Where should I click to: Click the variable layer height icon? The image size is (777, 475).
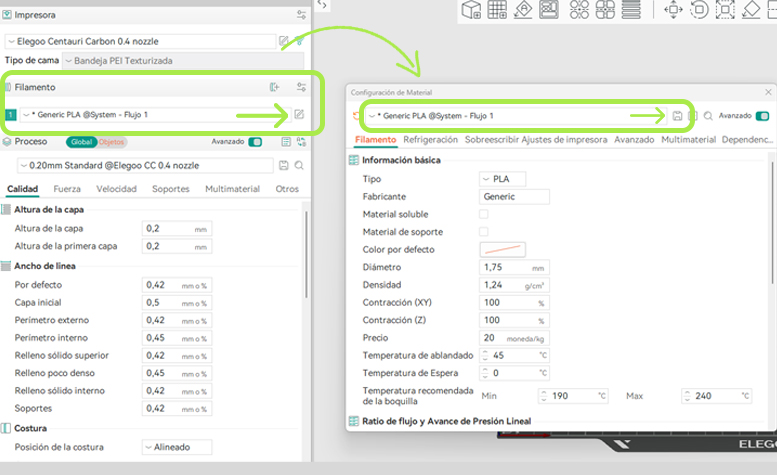click(631, 9)
